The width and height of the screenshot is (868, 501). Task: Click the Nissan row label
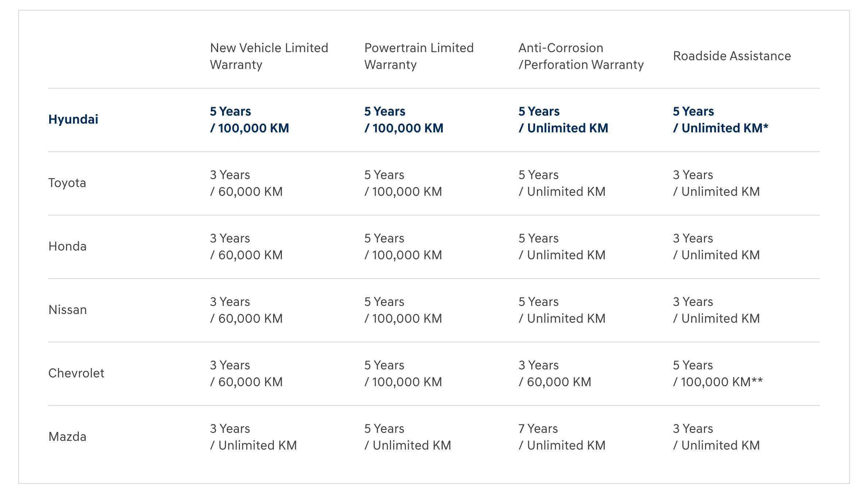[67, 310]
